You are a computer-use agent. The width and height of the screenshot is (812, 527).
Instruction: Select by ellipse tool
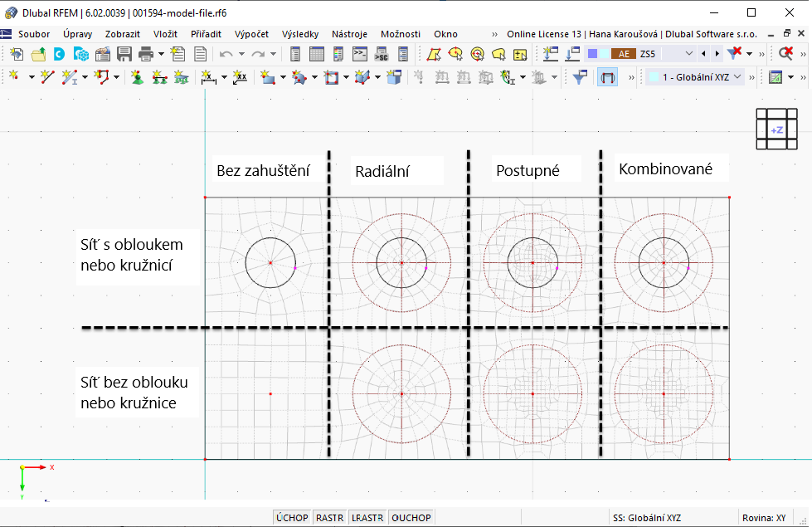coord(455,54)
